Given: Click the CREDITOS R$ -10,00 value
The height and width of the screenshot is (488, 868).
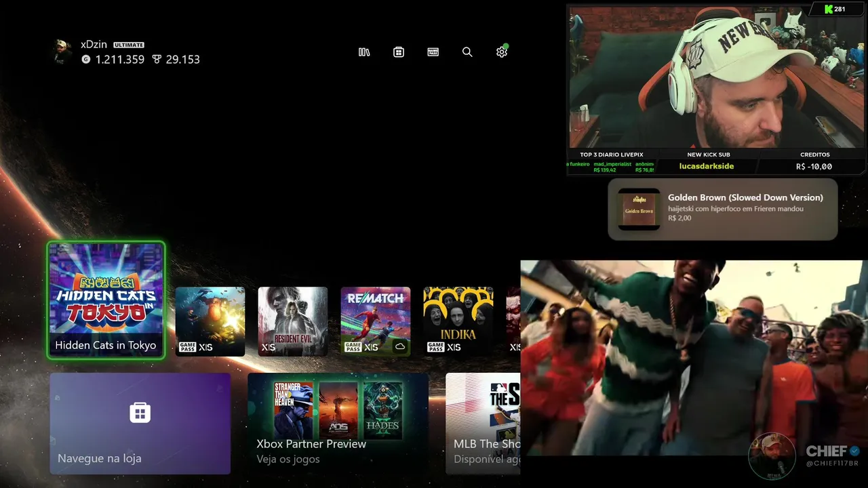Looking at the screenshot, I should pyautogui.click(x=814, y=166).
